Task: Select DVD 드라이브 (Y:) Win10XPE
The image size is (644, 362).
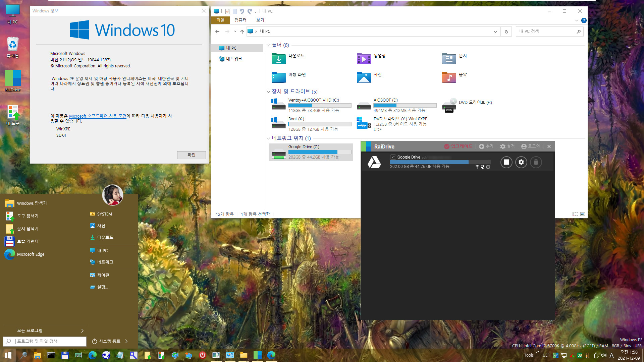Action: [392, 124]
